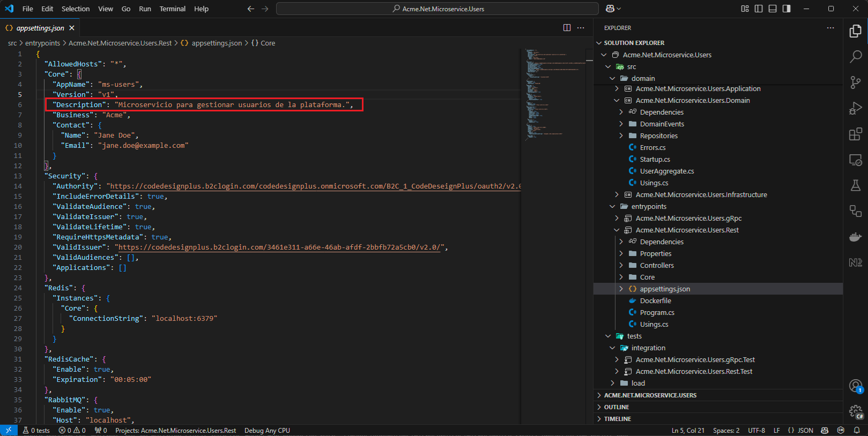The height and width of the screenshot is (436, 868).
Task: Expand the load folder chevron
Action: (613, 384)
